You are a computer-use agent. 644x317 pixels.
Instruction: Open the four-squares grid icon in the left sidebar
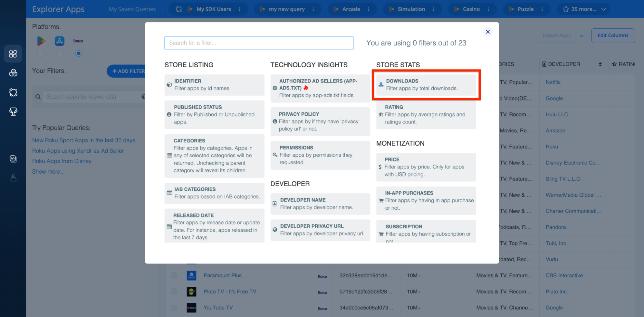tap(13, 54)
